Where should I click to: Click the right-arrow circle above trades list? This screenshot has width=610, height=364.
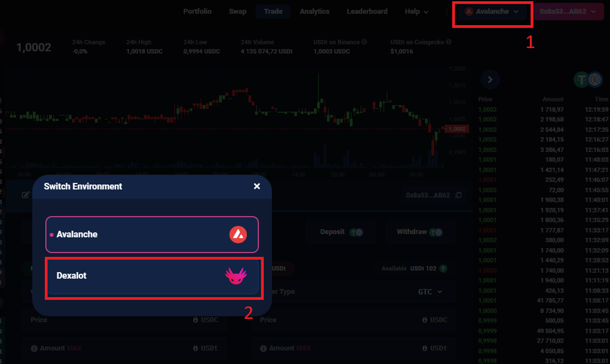click(x=490, y=80)
